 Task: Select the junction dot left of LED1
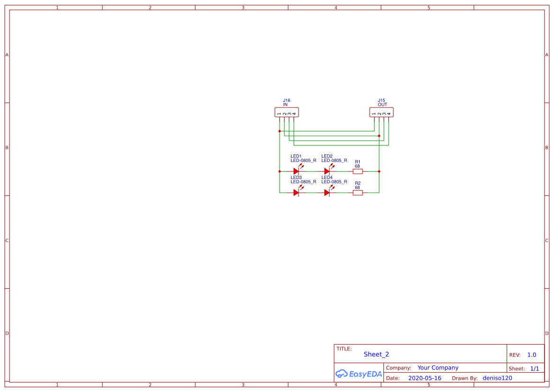pyautogui.click(x=280, y=171)
